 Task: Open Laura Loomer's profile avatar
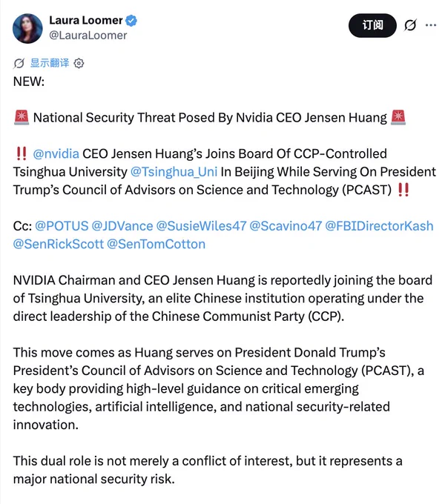tap(27, 28)
